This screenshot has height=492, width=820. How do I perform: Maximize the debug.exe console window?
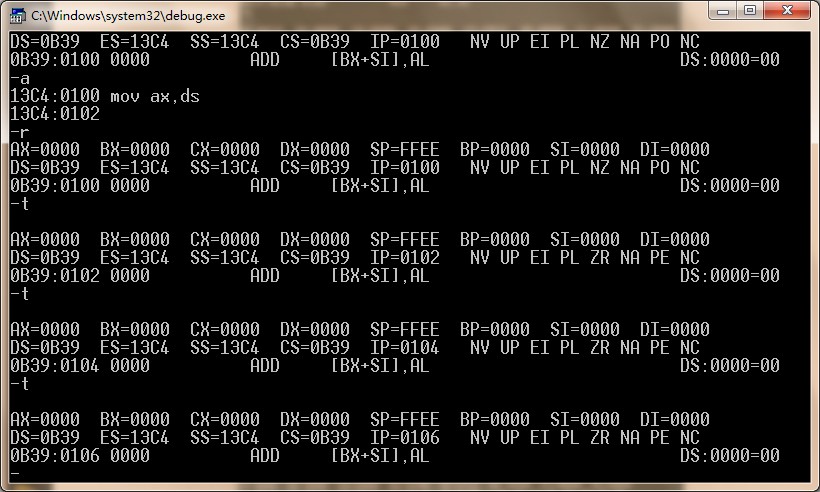(749, 11)
